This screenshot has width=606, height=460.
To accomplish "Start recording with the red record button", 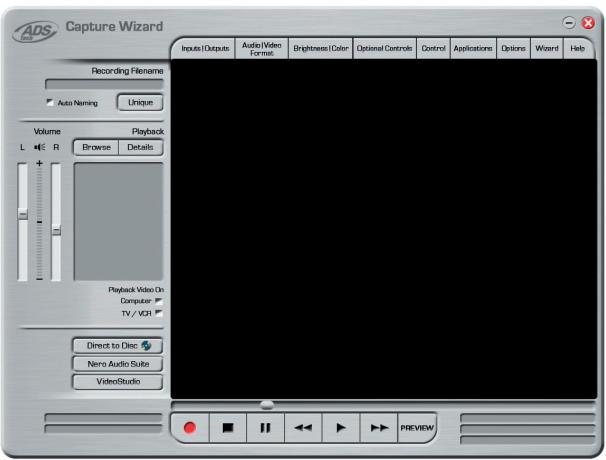I will click(190, 428).
